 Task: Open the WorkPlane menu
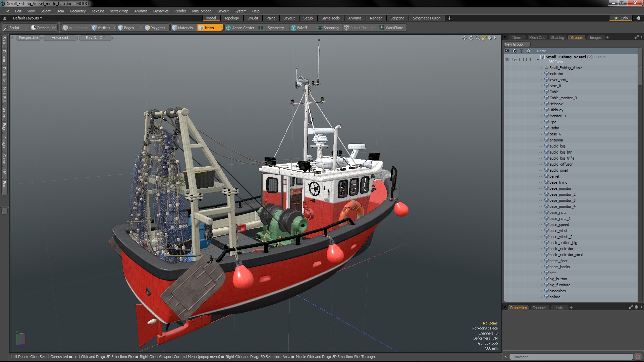[391, 28]
